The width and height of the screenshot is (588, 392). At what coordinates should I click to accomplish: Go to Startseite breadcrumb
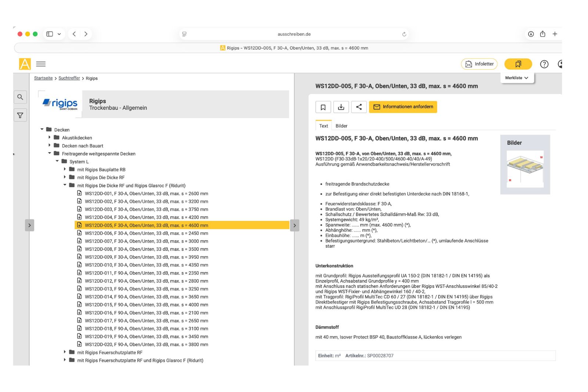click(43, 78)
